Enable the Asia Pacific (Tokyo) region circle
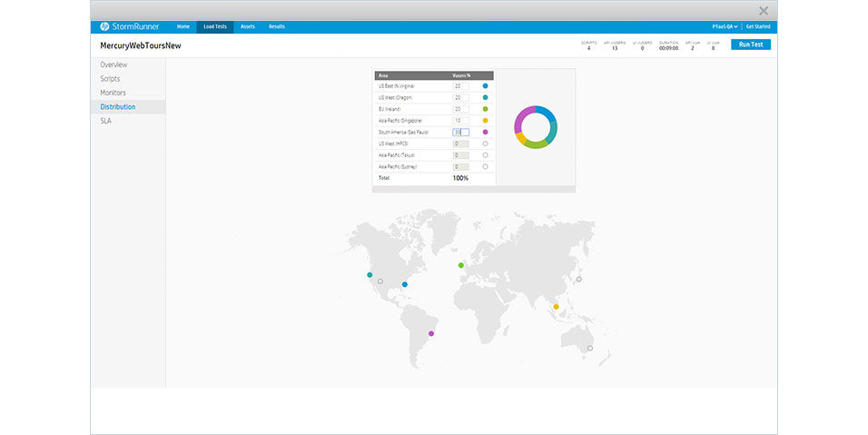 click(486, 155)
